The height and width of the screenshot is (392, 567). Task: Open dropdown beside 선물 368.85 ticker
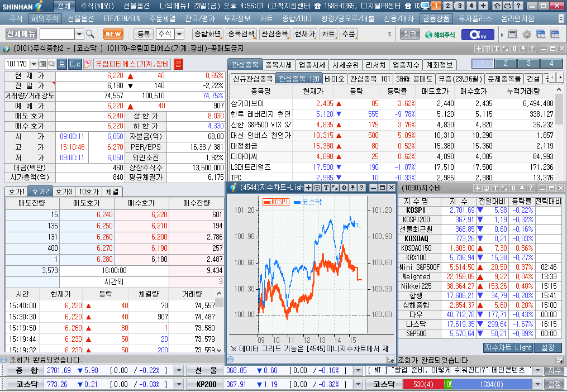click(358, 370)
